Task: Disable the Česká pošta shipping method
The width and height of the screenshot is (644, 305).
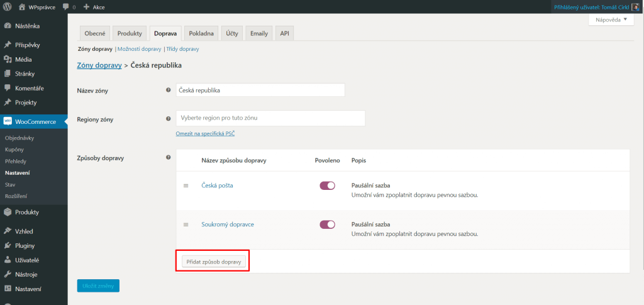Action: [327, 186]
